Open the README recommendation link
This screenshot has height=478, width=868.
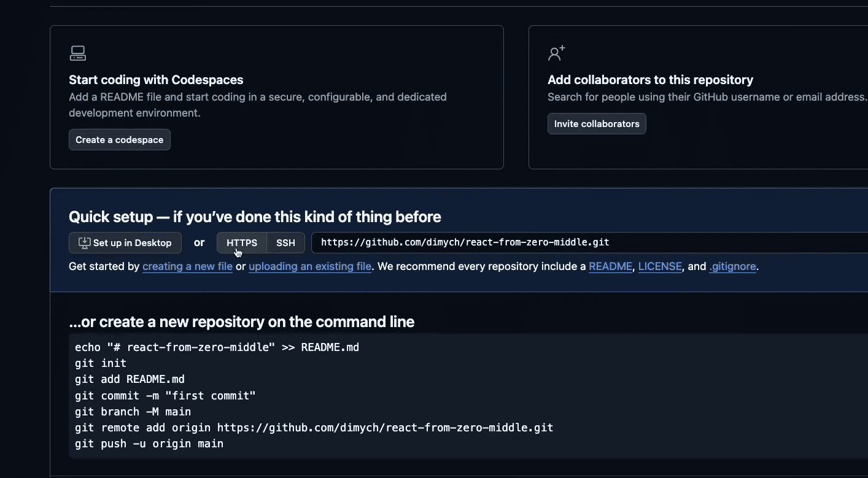click(610, 266)
